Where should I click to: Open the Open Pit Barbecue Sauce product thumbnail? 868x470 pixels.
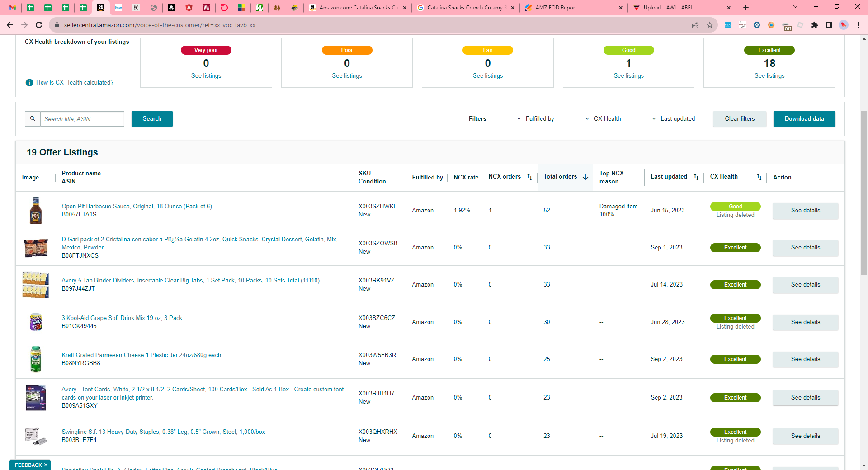(36, 211)
